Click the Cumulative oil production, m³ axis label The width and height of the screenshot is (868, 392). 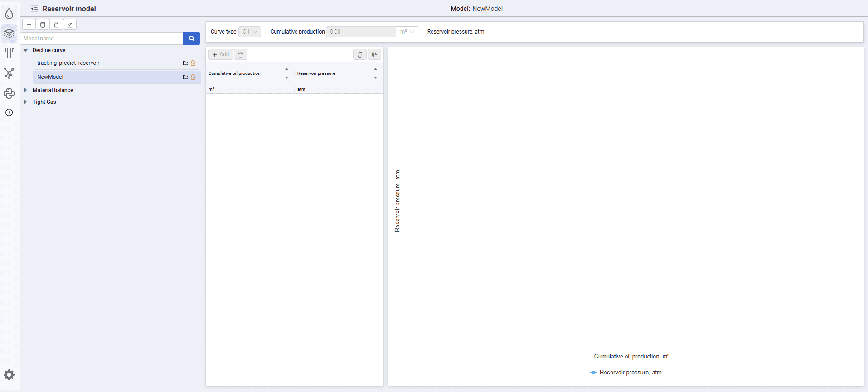tap(632, 357)
